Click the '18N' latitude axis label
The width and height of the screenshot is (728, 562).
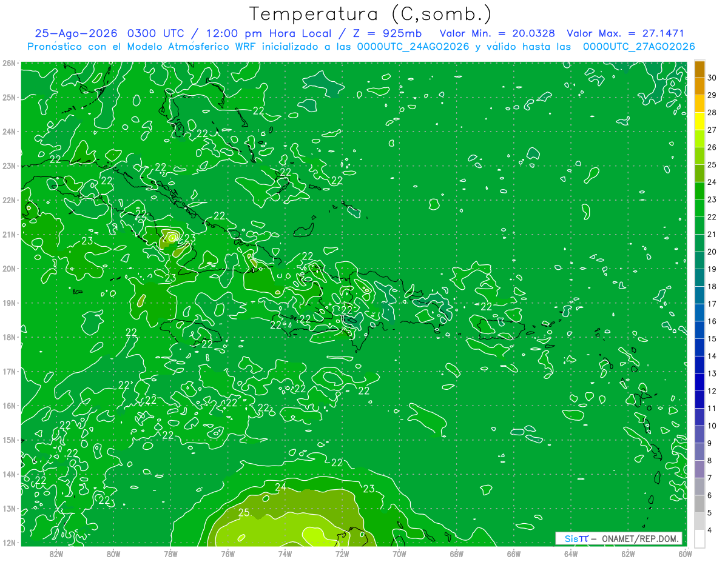8,337
